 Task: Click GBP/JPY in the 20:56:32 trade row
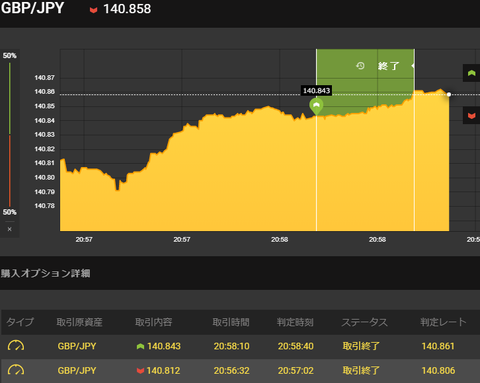pyautogui.click(x=77, y=370)
